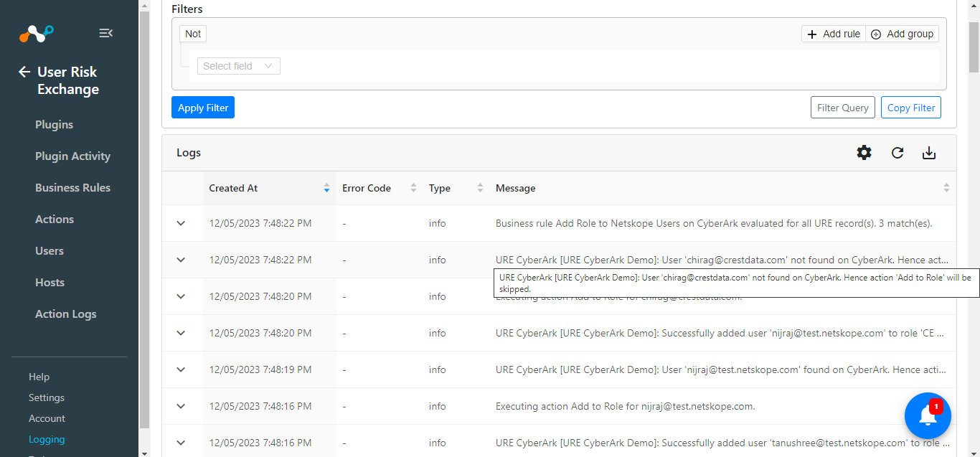Expand the chirag user not found log row
Viewport: 980px width, 457px height.
click(181, 260)
